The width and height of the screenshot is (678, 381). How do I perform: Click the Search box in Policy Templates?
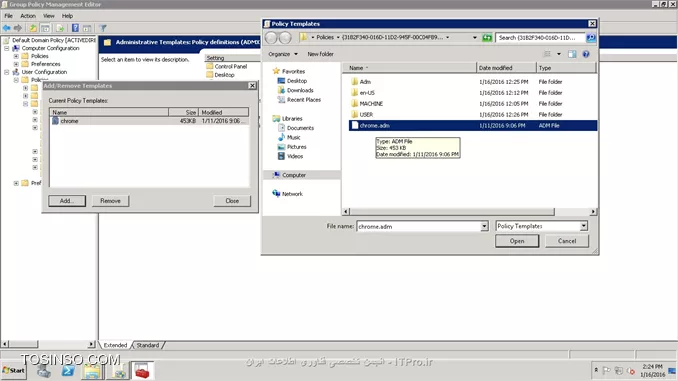[540, 38]
